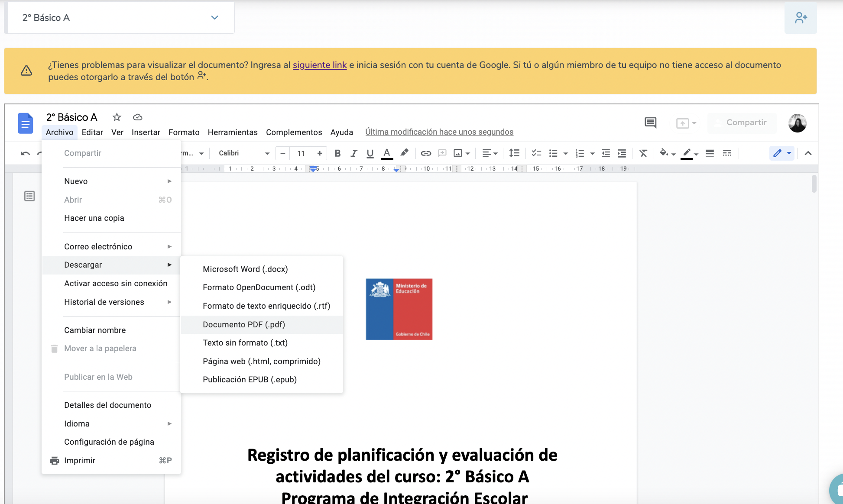Click the insert link icon
Viewport: 843px width, 504px height.
426,153
